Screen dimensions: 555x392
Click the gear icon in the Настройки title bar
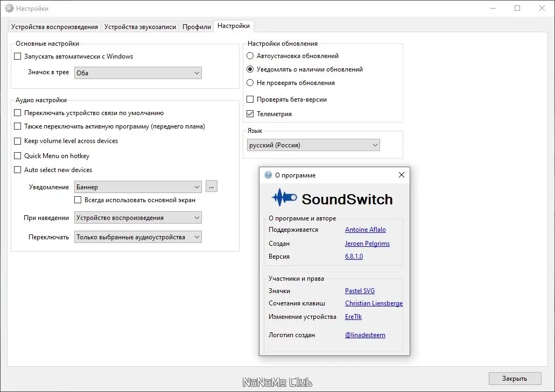(9, 8)
